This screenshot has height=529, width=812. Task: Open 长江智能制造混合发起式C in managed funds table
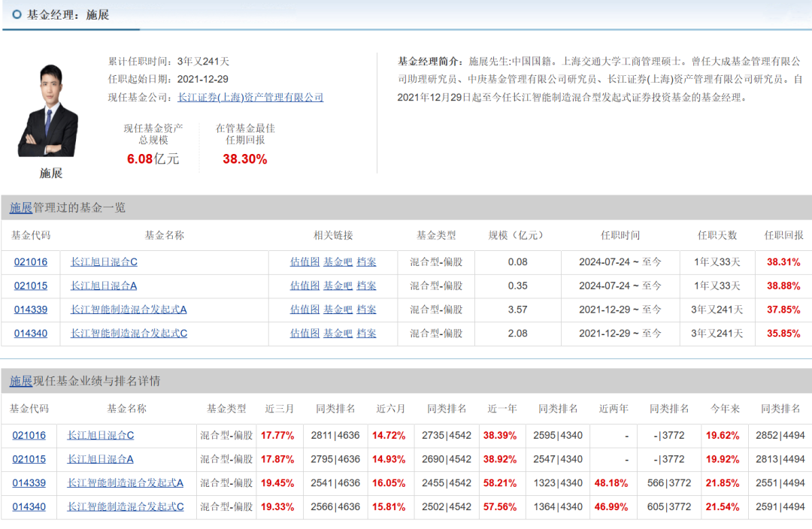pyautogui.click(x=129, y=334)
